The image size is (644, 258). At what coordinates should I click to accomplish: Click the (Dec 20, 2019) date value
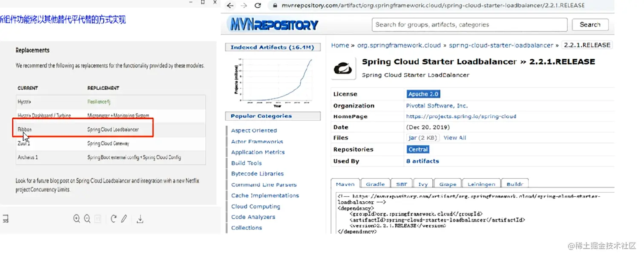(428, 127)
